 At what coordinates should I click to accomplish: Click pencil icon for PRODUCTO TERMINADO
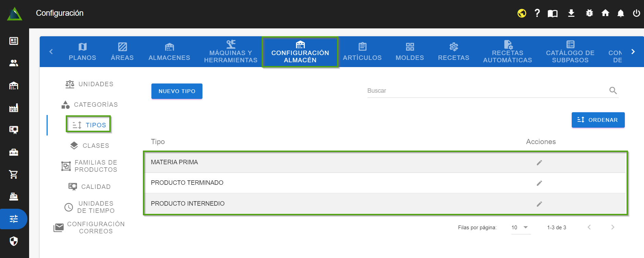click(539, 183)
